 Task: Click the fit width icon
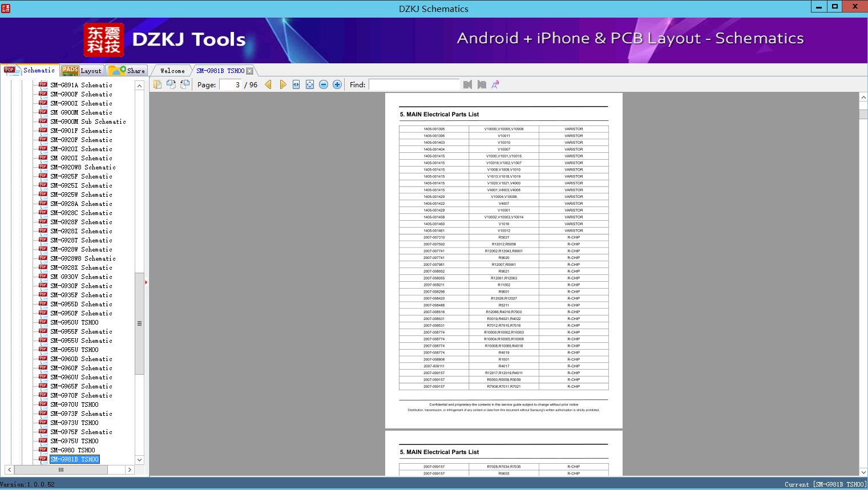point(296,84)
